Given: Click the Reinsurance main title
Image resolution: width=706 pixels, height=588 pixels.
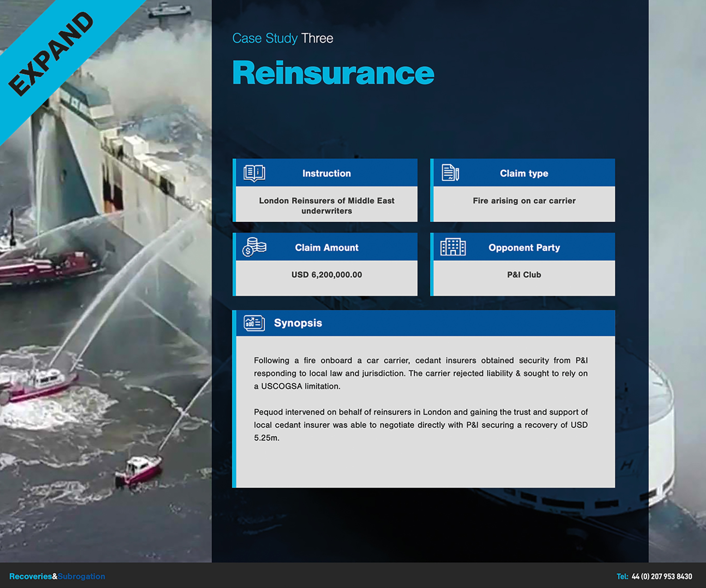Looking at the screenshot, I should (x=333, y=73).
